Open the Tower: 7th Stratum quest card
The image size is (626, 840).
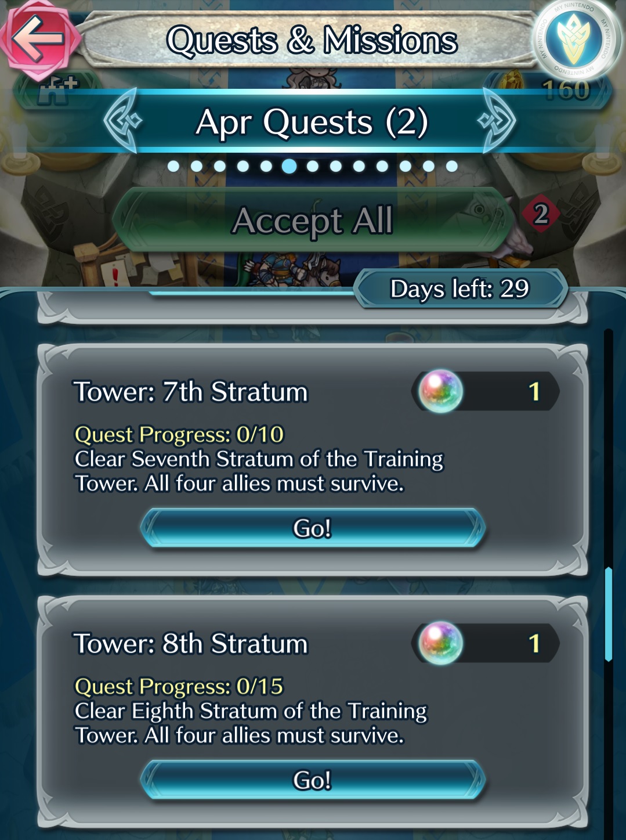313,460
